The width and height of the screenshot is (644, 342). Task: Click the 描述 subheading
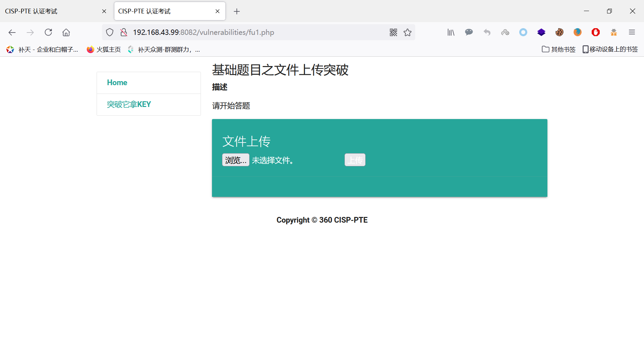220,87
